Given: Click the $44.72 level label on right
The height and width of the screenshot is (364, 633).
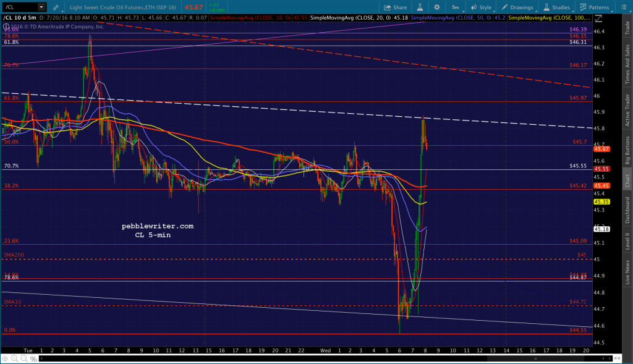Looking at the screenshot, I should click(x=578, y=302).
